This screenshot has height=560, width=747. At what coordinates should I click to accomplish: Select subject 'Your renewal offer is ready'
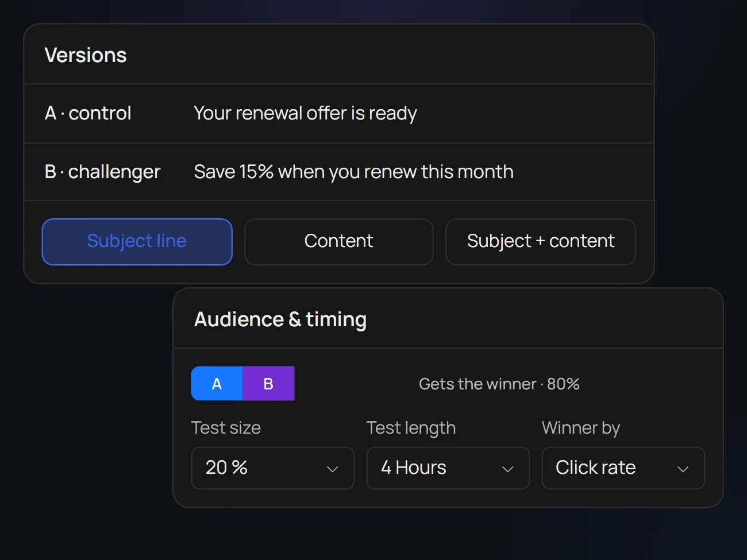click(x=305, y=113)
